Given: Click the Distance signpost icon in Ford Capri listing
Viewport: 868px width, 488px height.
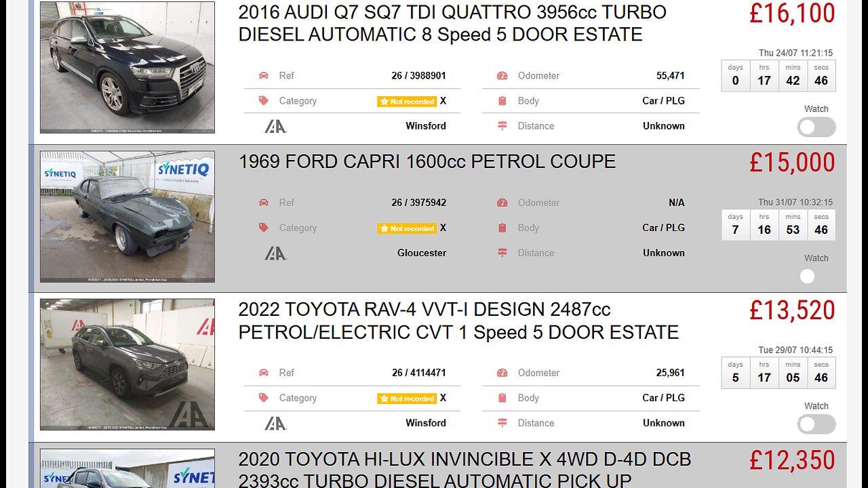Looking at the screenshot, I should [502, 253].
